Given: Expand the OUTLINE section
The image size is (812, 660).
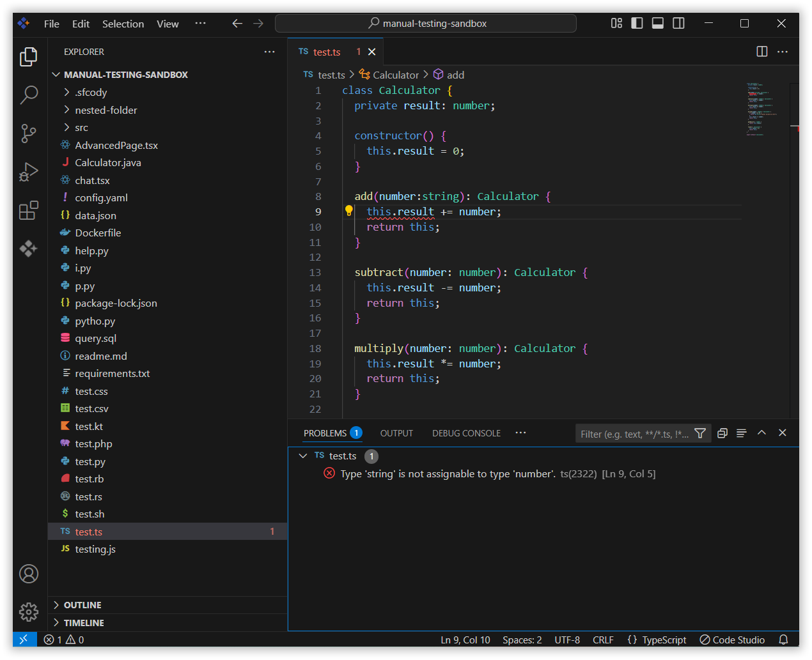Looking at the screenshot, I should point(82,605).
